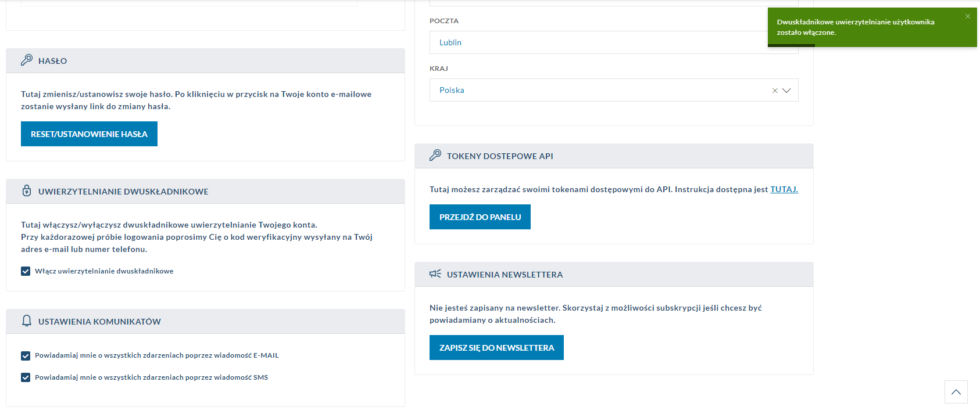
Task: Click the megaphone icon beside USTAWIENIA NEWSLETTERA
Action: pyautogui.click(x=435, y=274)
